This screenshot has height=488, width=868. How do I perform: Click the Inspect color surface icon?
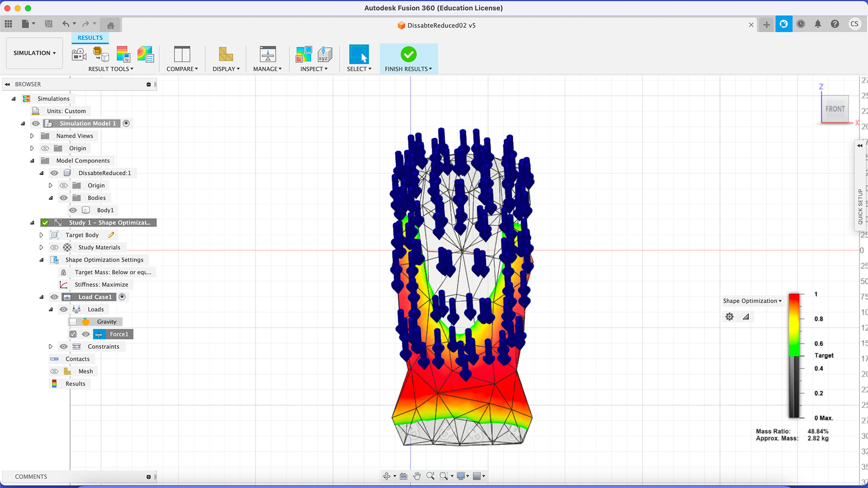click(304, 54)
